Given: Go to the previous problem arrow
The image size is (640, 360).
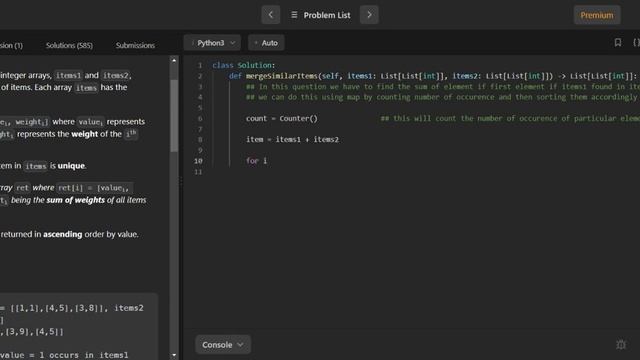Looking at the screenshot, I should click(x=271, y=15).
